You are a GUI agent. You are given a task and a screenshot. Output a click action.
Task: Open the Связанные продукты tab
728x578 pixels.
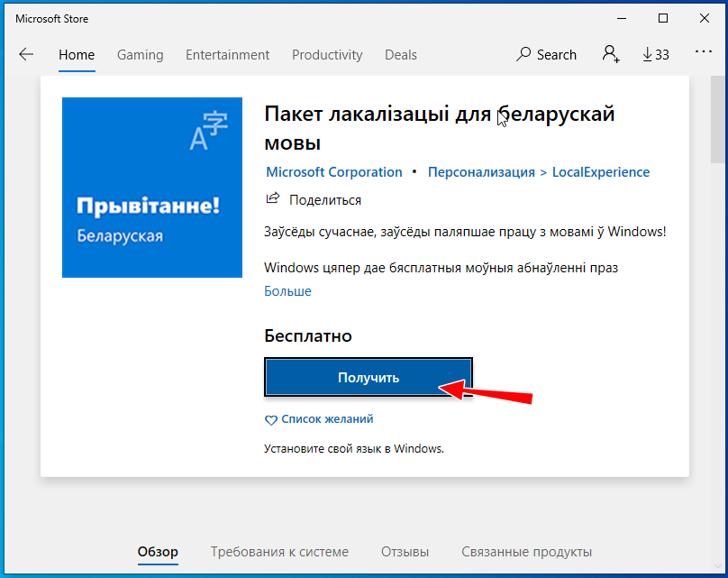pos(526,552)
